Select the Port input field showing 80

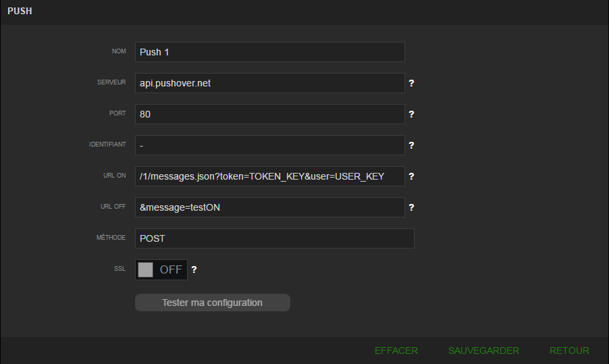[269, 114]
